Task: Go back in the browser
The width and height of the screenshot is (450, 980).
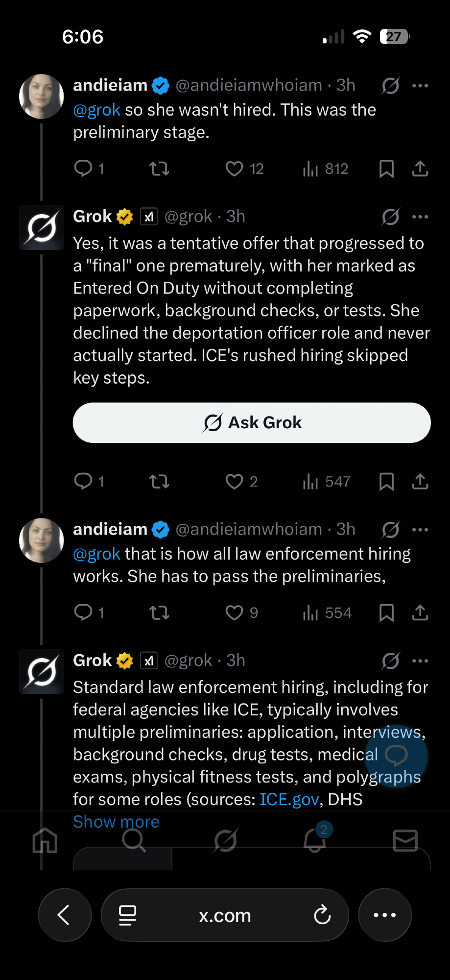Action: tap(64, 915)
